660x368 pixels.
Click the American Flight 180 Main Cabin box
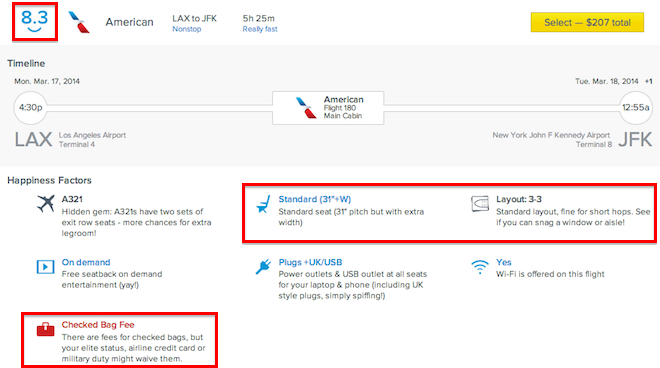pyautogui.click(x=328, y=108)
